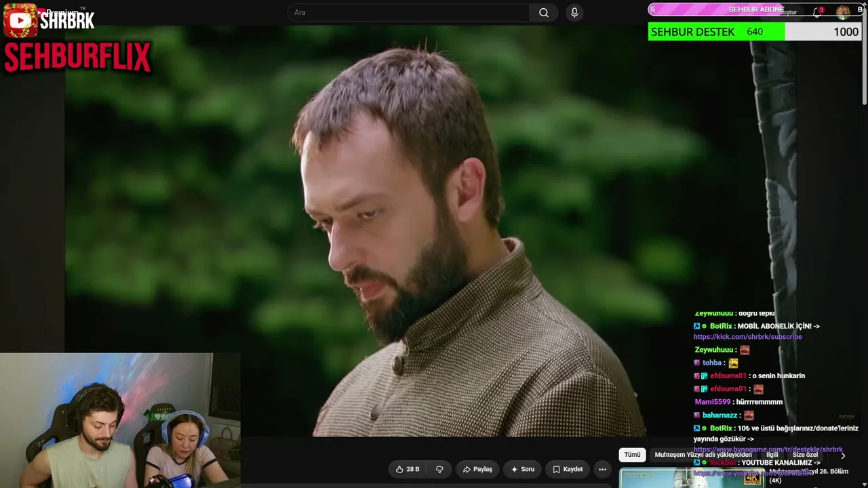Open the kick.com/shrbrk/subscribe chat link
Image resolution: width=868 pixels, height=488 pixels.
click(x=747, y=337)
